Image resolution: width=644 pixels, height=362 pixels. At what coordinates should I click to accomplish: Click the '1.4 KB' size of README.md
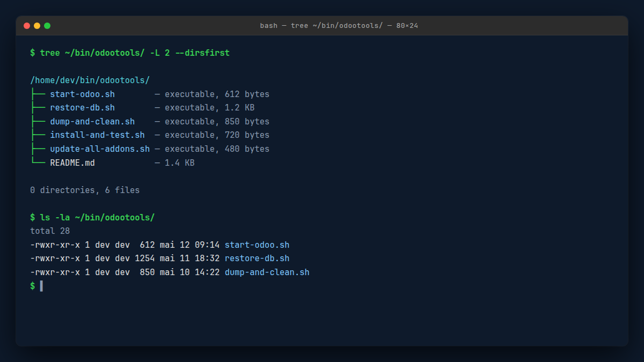[x=179, y=162]
